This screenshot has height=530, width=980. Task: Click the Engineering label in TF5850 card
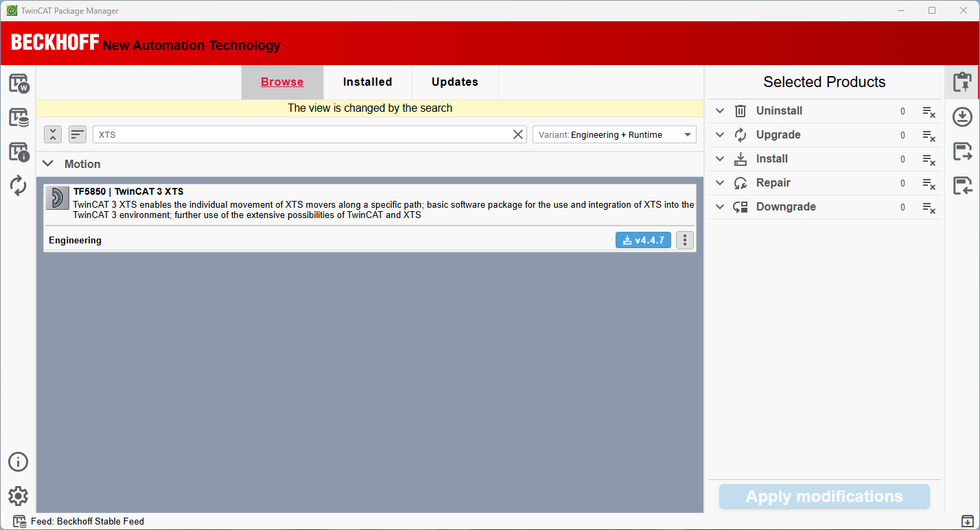click(x=75, y=241)
